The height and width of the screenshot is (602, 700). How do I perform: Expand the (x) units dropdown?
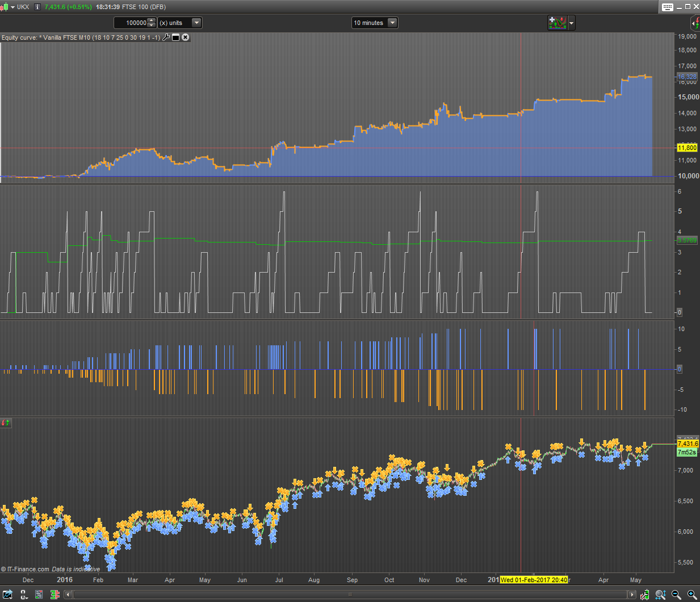pyautogui.click(x=196, y=23)
